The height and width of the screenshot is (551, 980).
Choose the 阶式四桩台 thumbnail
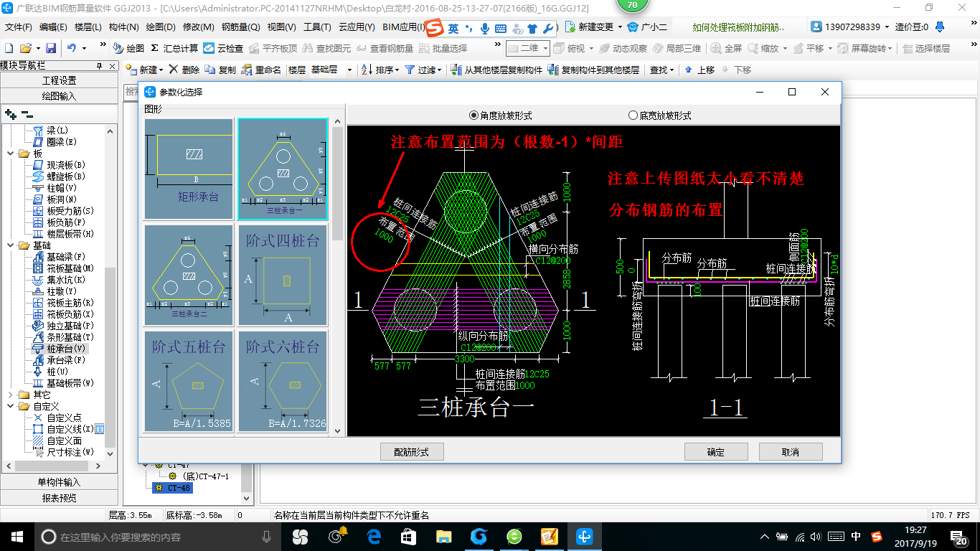click(x=283, y=275)
